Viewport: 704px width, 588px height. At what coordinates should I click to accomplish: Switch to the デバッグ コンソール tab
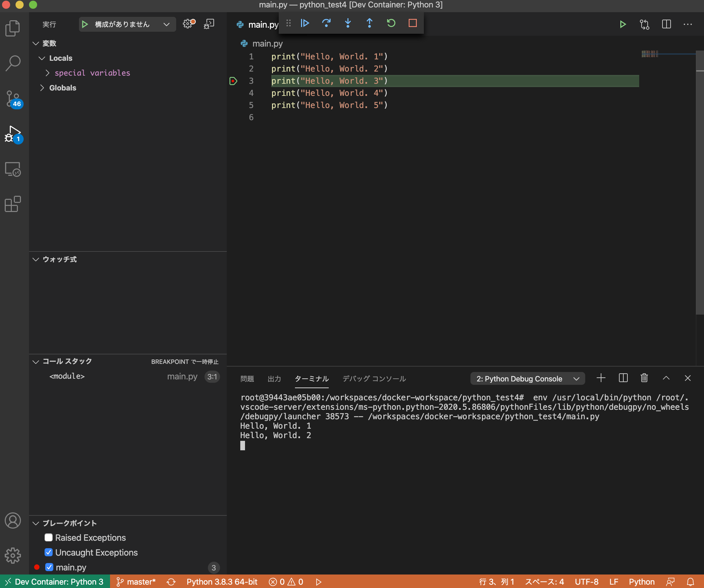(x=374, y=379)
